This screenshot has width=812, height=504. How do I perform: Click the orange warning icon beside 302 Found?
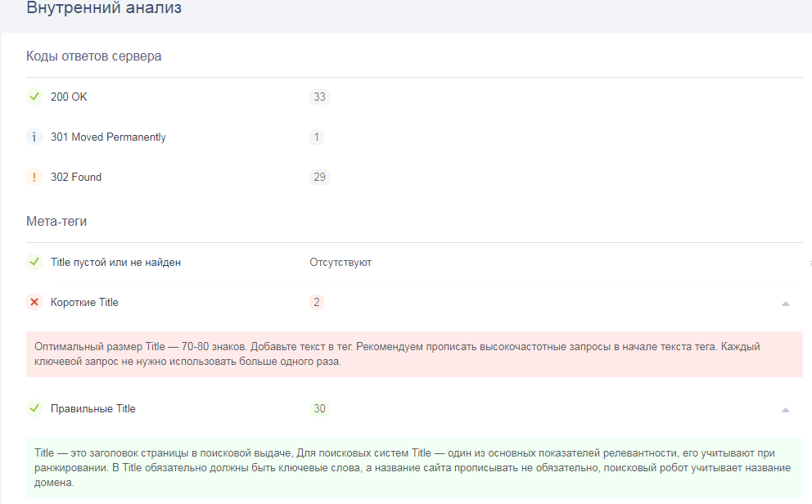point(34,177)
